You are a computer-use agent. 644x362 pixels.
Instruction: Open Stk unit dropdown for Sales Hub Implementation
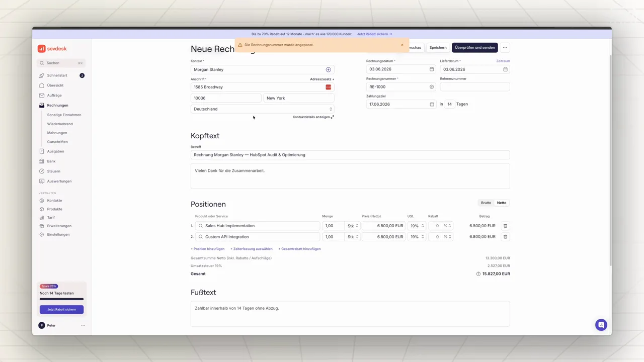coord(353,226)
